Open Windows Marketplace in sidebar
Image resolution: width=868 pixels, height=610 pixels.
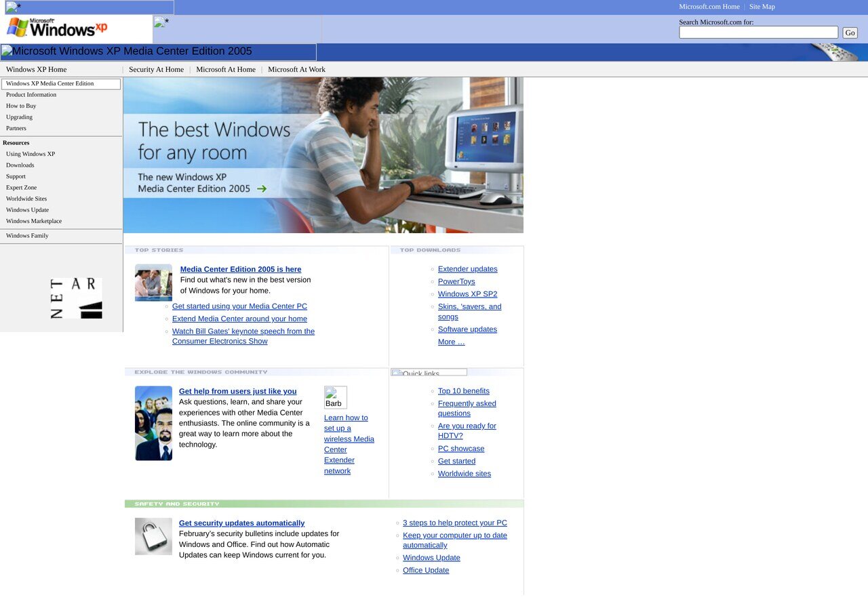(x=34, y=221)
